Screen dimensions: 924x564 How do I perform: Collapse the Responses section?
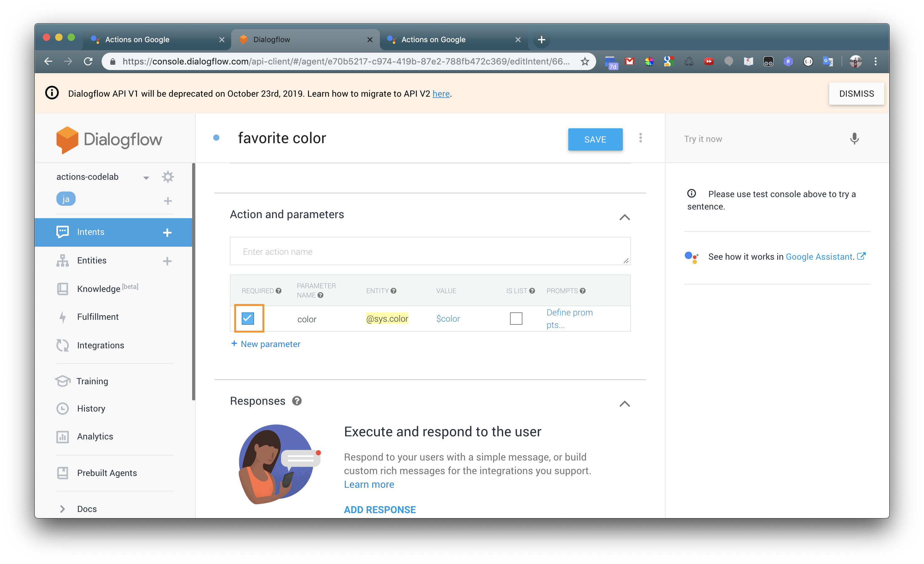(x=624, y=404)
